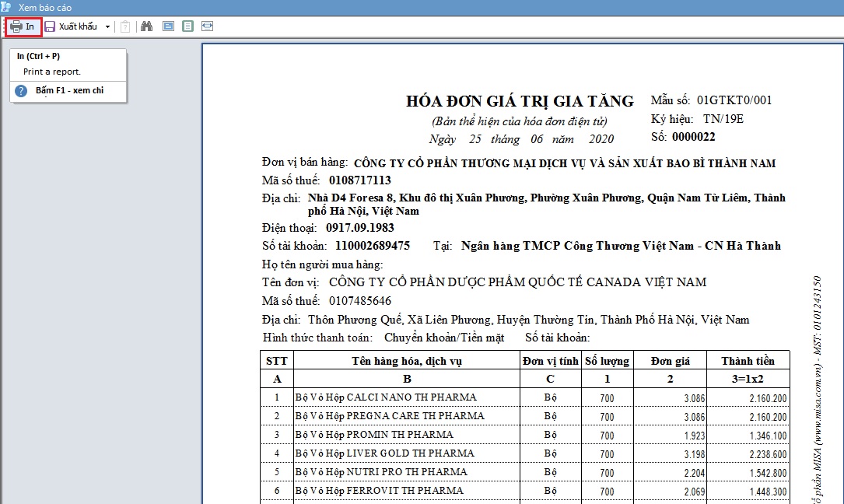Open the Xuất khẩu dropdown arrow

pyautogui.click(x=107, y=26)
